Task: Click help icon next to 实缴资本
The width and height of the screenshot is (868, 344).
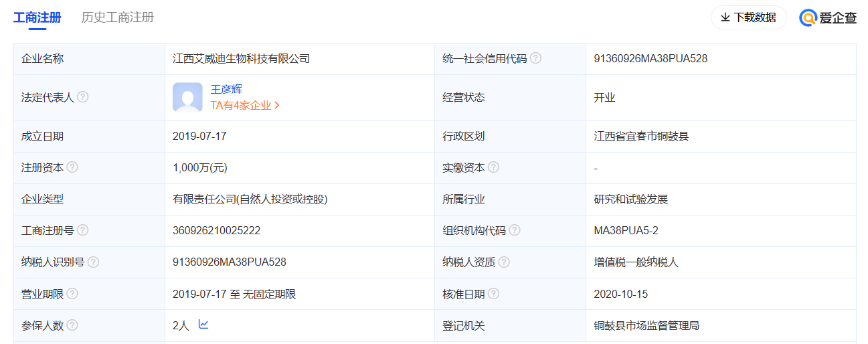Action: pyautogui.click(x=493, y=167)
